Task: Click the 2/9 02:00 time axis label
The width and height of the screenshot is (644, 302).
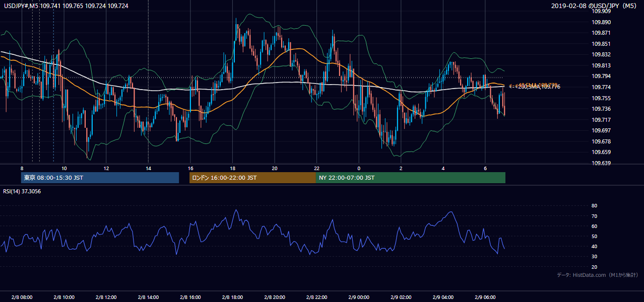Action: [401, 297]
